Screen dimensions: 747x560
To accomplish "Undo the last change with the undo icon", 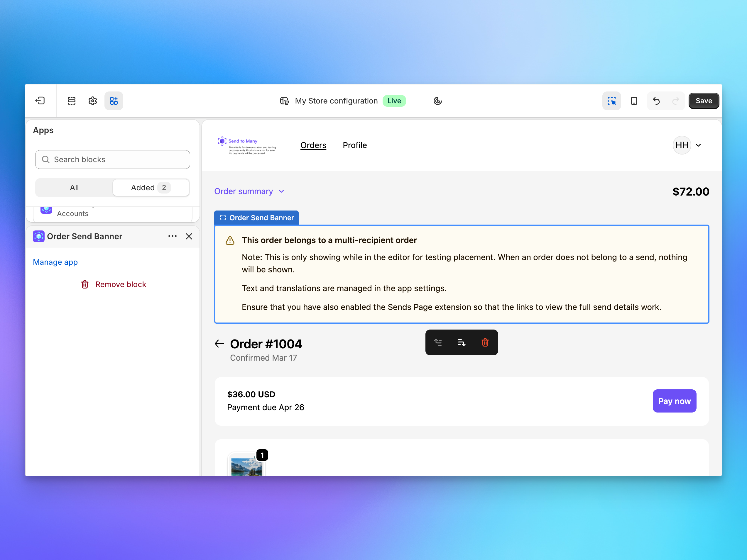I will 656,101.
